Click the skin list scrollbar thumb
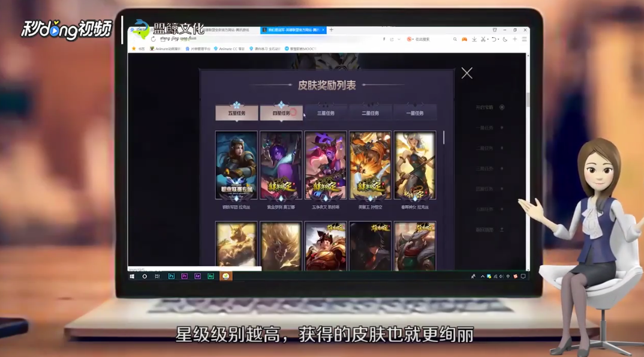 coord(444,137)
